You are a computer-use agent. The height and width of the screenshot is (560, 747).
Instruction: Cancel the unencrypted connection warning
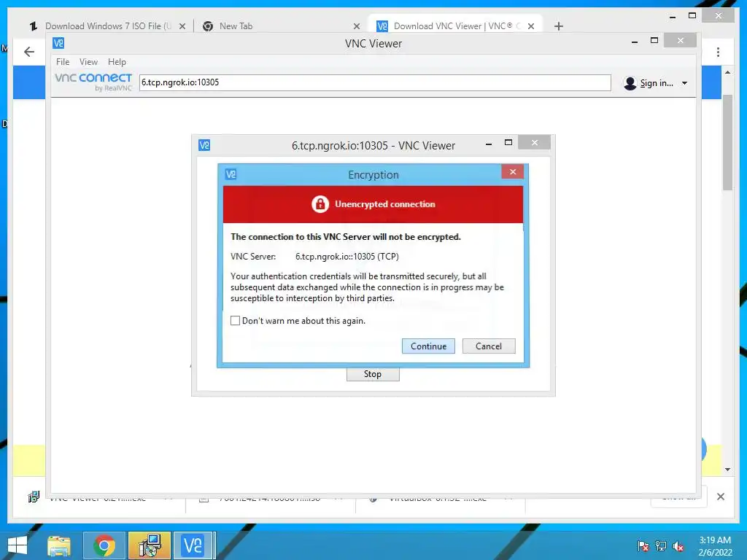click(489, 346)
